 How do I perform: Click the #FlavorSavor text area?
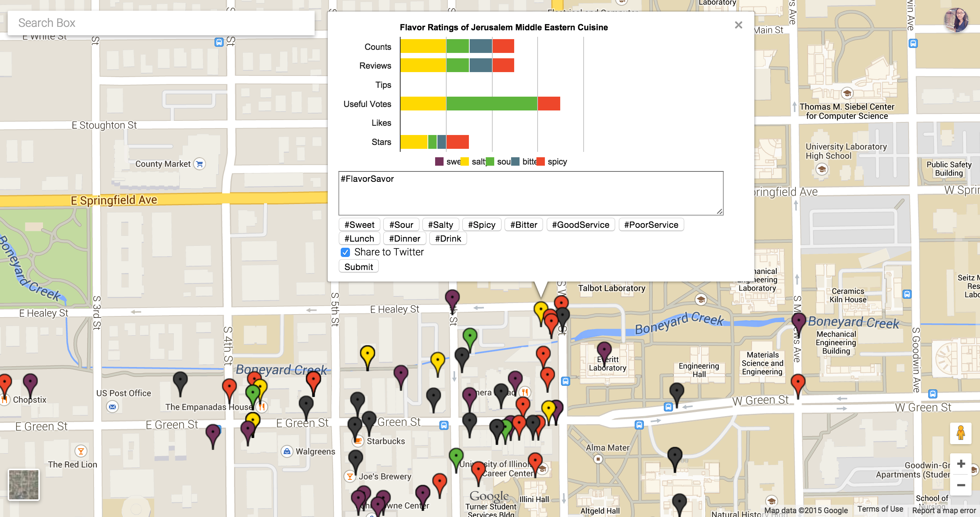pos(530,193)
